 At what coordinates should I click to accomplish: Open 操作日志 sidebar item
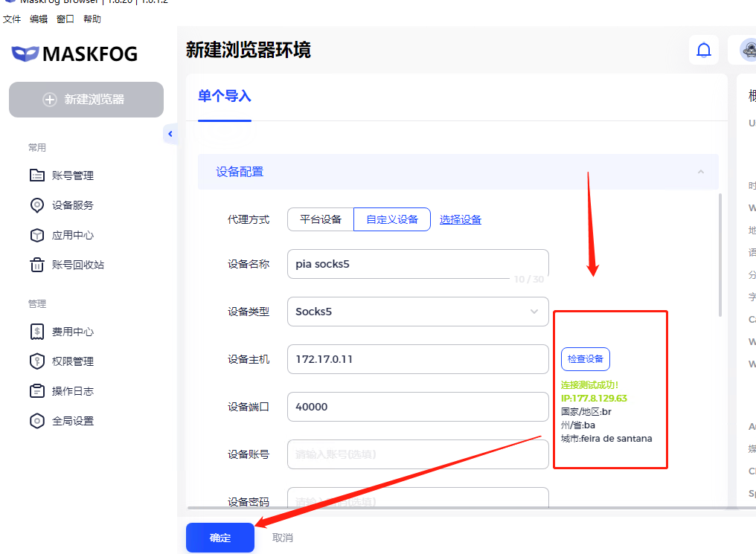tap(73, 391)
